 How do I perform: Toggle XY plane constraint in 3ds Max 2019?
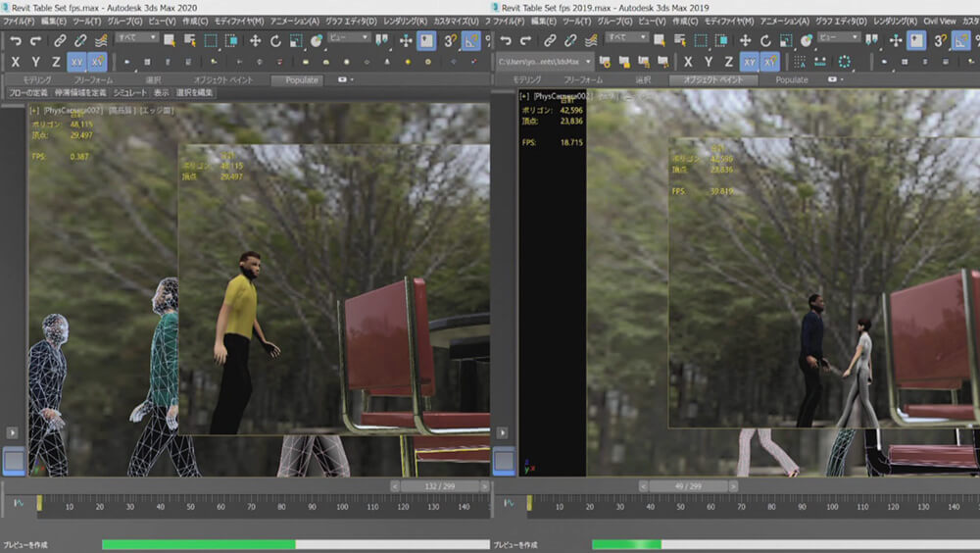[x=750, y=62]
